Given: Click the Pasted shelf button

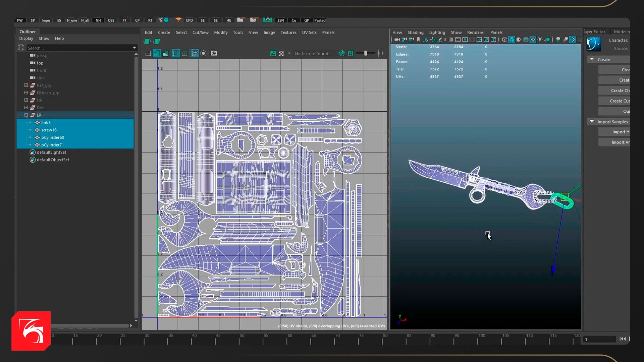Looking at the screenshot, I should (320, 20).
